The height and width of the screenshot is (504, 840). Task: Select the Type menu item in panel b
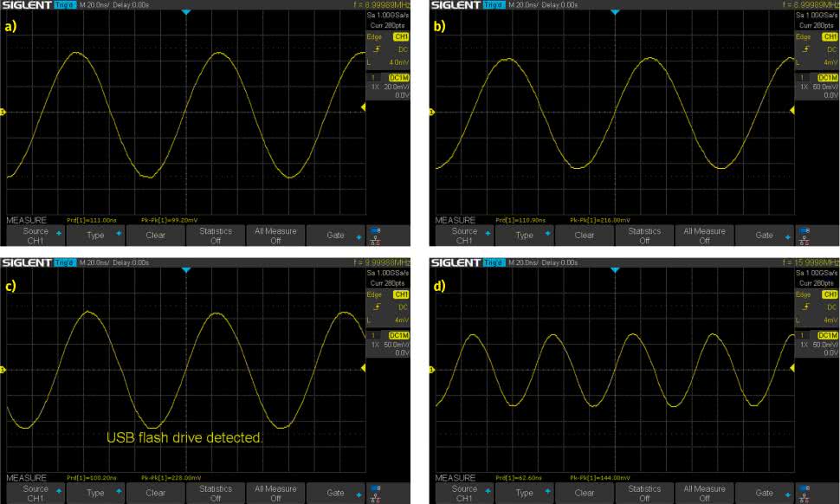(x=524, y=236)
